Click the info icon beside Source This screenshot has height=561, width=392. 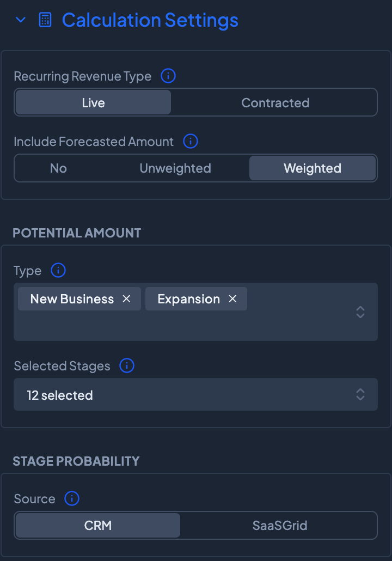point(72,498)
